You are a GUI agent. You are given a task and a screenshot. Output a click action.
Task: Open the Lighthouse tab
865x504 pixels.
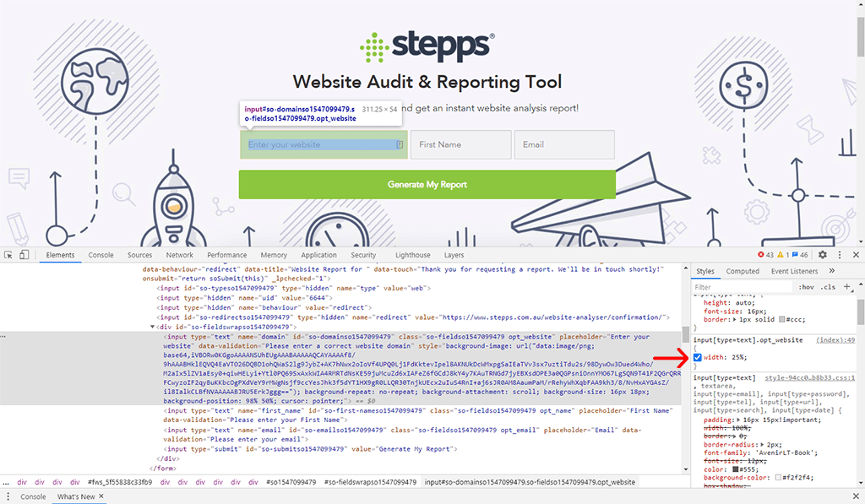tap(412, 255)
